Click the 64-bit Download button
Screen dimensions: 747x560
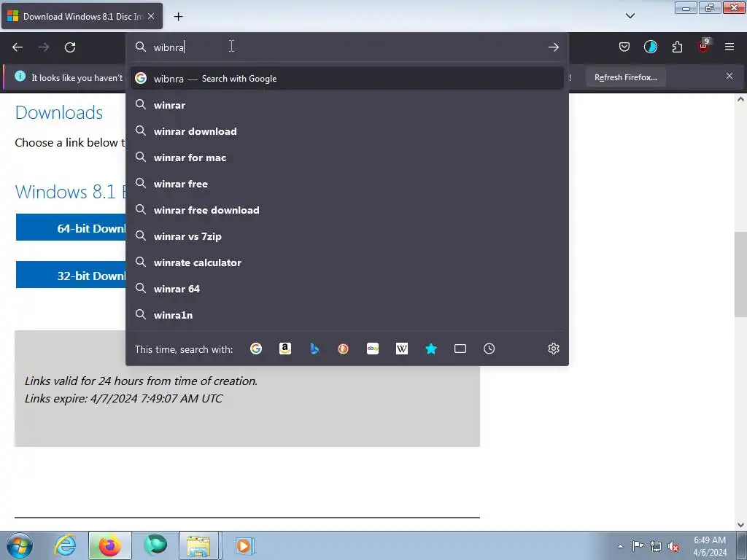[x=71, y=227]
